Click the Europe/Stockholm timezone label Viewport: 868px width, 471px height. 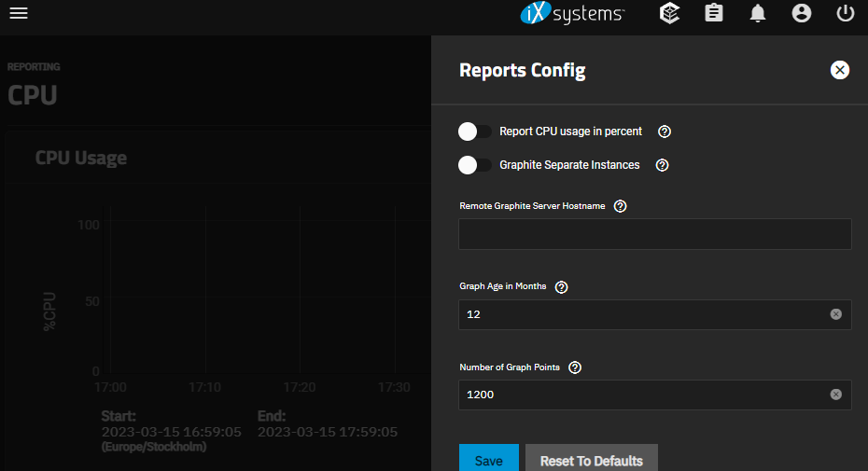coord(154,447)
